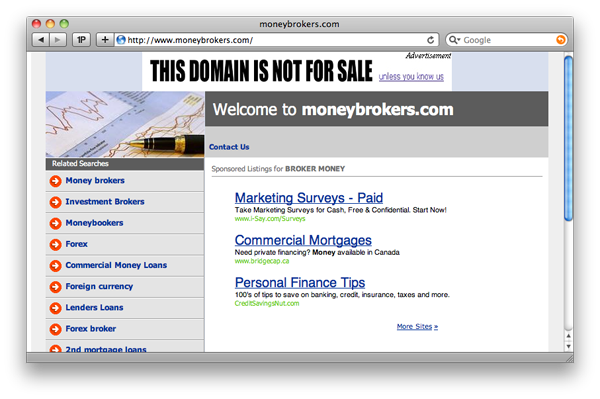Click the 'Related Searches' header
Viewport: 600px width, 399px height.
pos(80,164)
